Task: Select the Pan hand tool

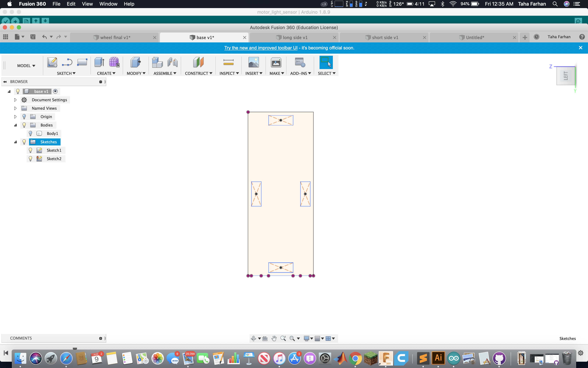Action: (x=274, y=338)
